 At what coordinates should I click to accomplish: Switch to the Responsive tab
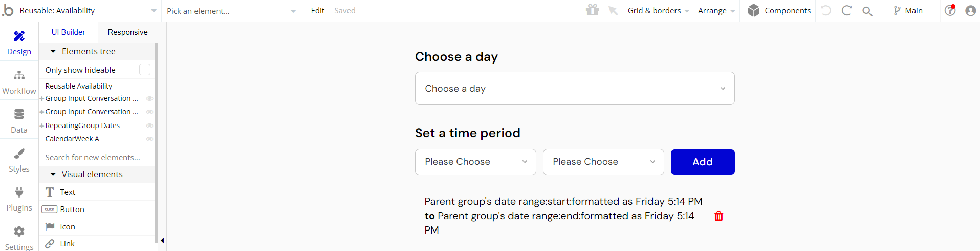click(x=127, y=32)
